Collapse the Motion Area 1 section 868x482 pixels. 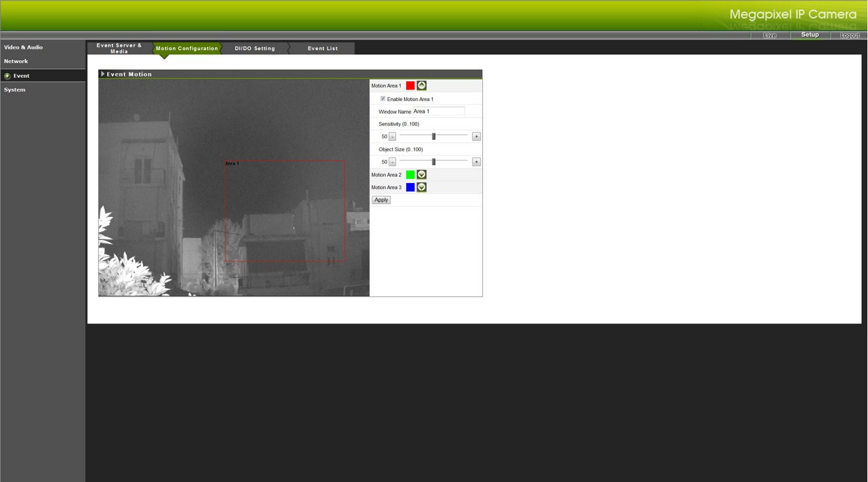coord(422,85)
